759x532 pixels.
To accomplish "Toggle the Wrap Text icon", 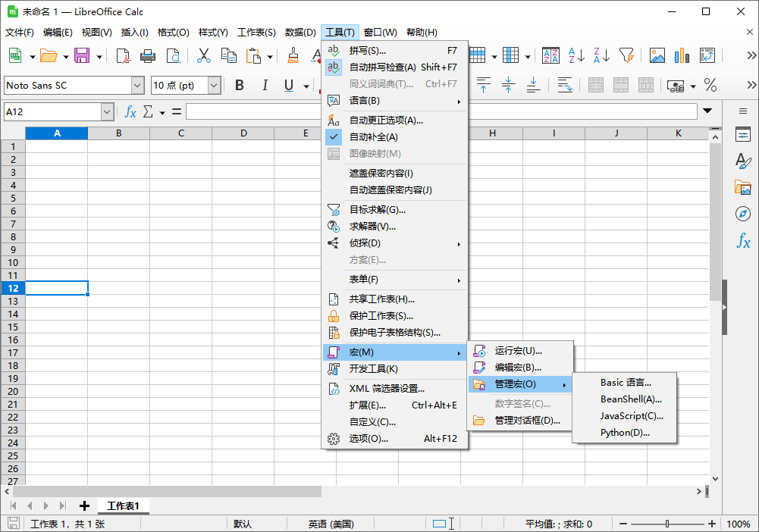I will point(564,85).
